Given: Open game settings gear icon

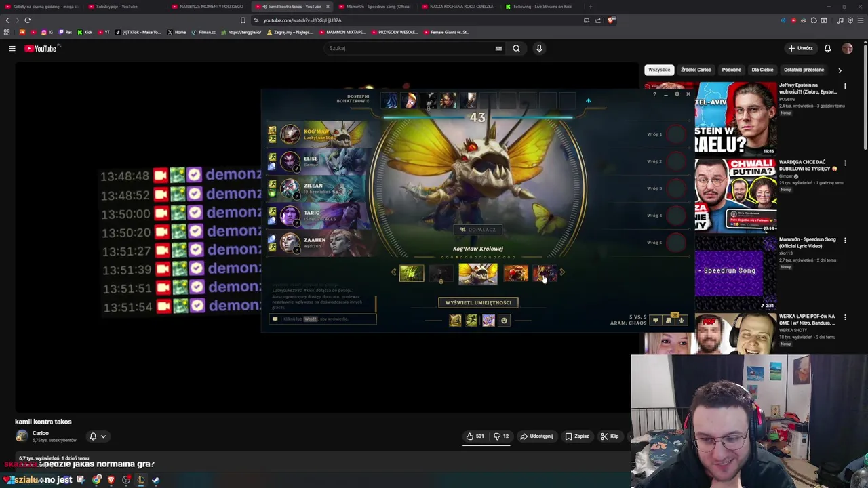Looking at the screenshot, I should tap(677, 94).
